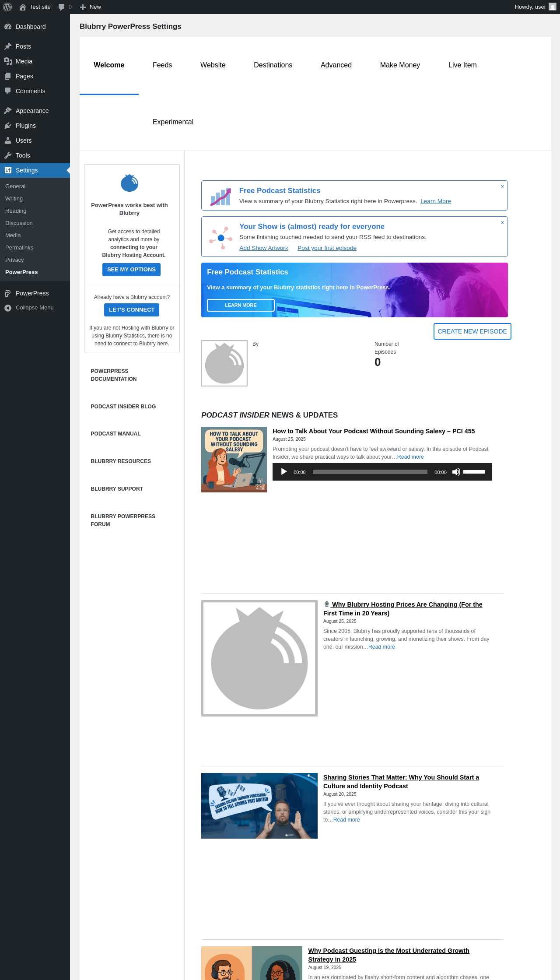Screen dimensions: 560x980
Task: Click the gray show artwork placeholder thumbnail
Action: [x=224, y=363]
